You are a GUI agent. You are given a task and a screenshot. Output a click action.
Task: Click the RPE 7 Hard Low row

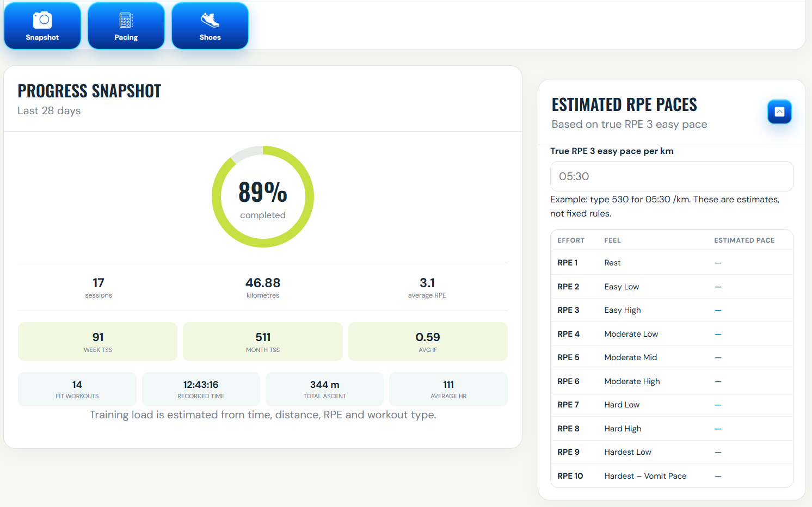click(x=672, y=405)
